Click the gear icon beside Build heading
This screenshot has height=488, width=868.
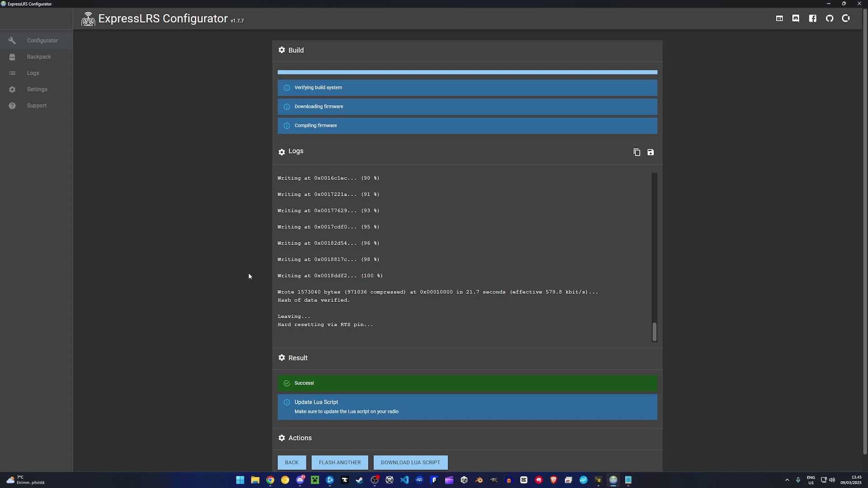282,50
